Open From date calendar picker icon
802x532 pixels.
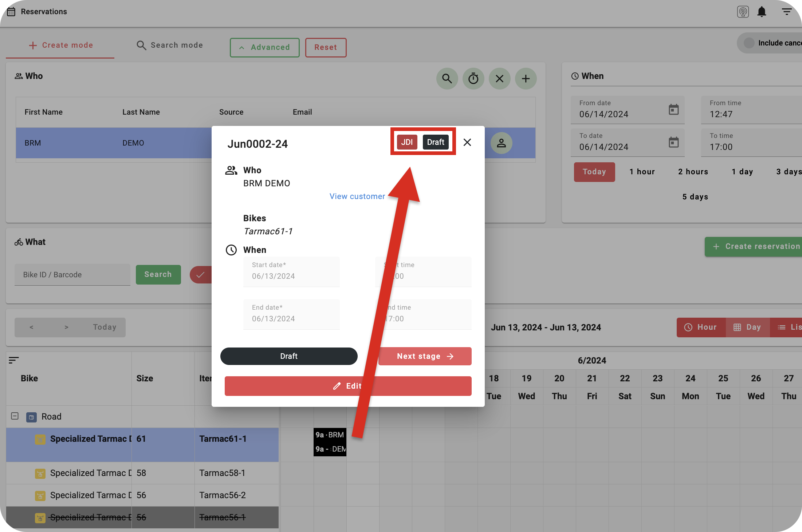[673, 110]
